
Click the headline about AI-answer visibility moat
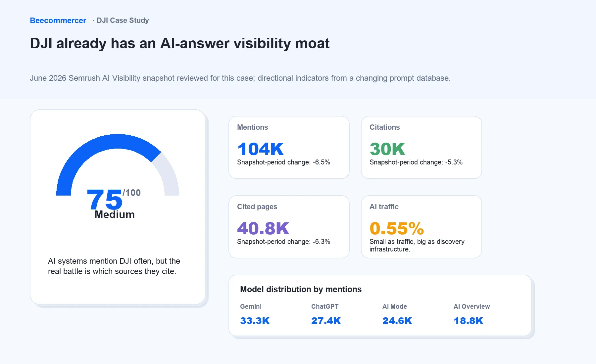[180, 43]
